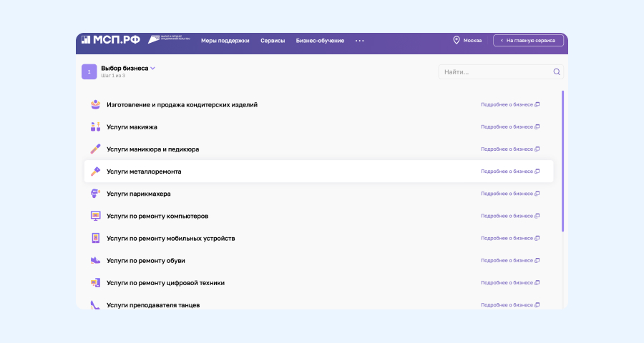
Task: Open the three dots more menu
Action: coord(359,41)
